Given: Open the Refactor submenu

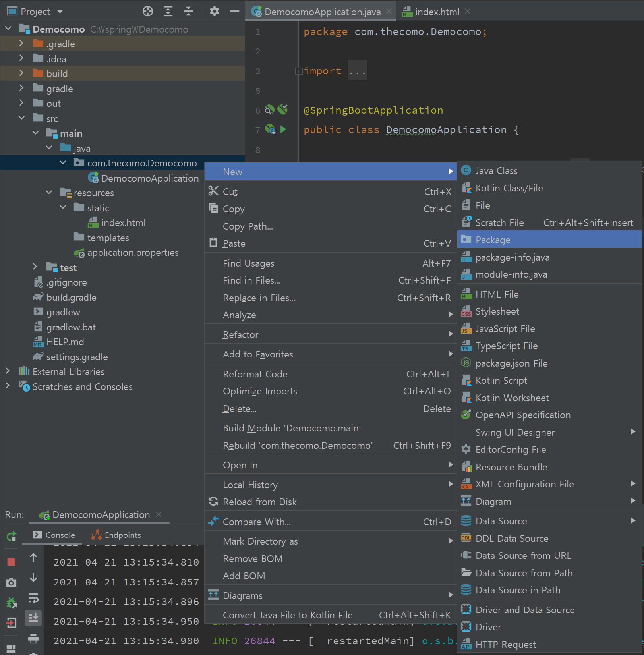Looking at the screenshot, I should click(x=331, y=334).
